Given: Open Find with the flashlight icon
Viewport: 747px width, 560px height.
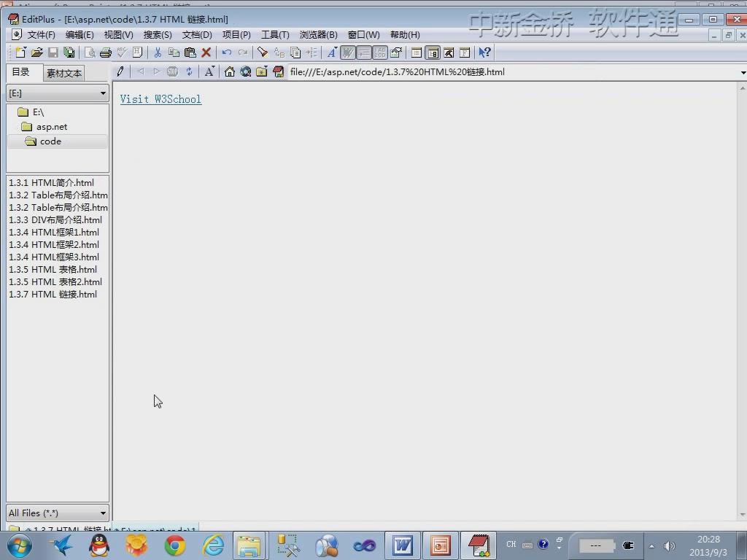Looking at the screenshot, I should tap(263, 52).
